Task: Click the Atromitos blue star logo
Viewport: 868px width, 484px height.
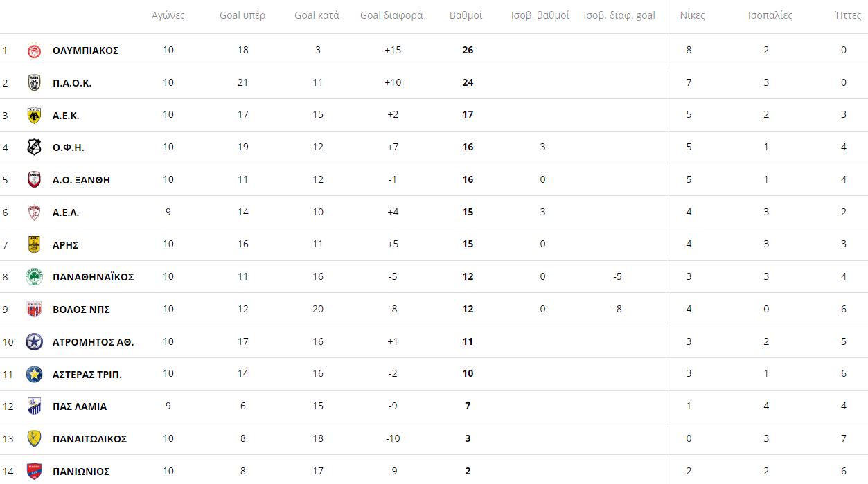Action: point(34,342)
